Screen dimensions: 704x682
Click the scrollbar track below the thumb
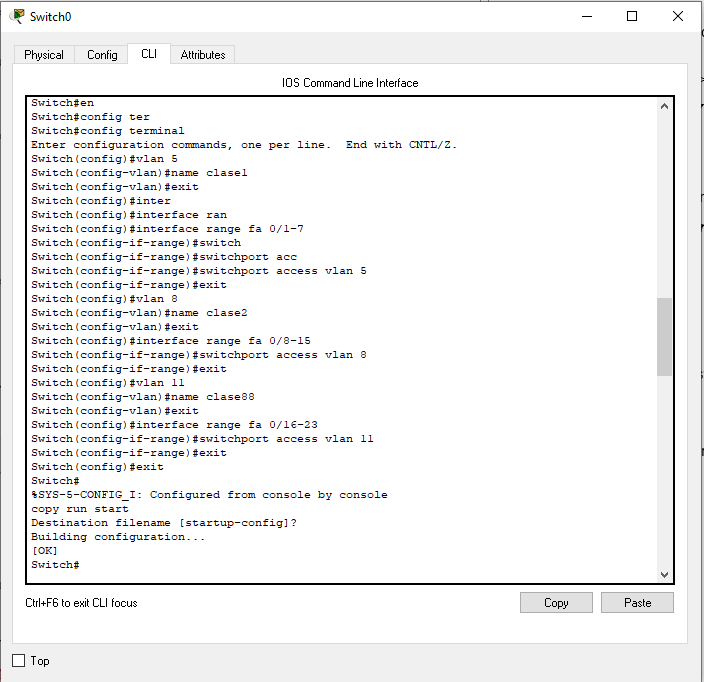tap(665, 470)
